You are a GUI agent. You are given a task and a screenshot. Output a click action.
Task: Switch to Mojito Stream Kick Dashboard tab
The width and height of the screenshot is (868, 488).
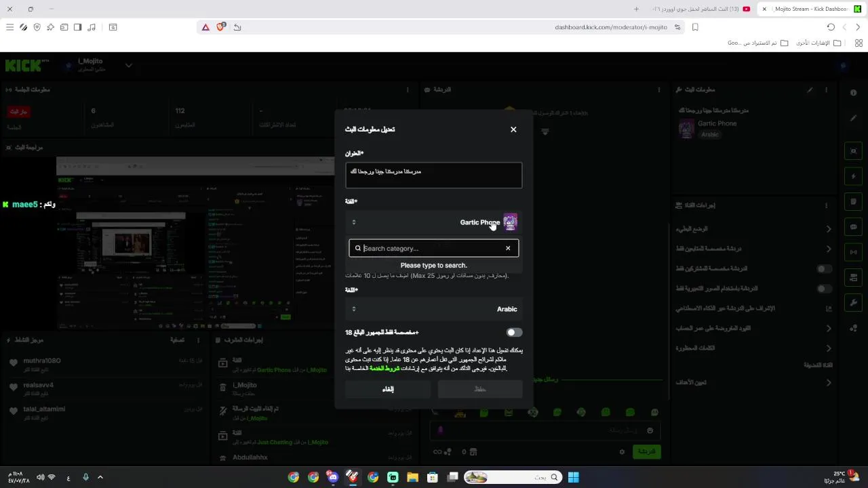point(811,9)
